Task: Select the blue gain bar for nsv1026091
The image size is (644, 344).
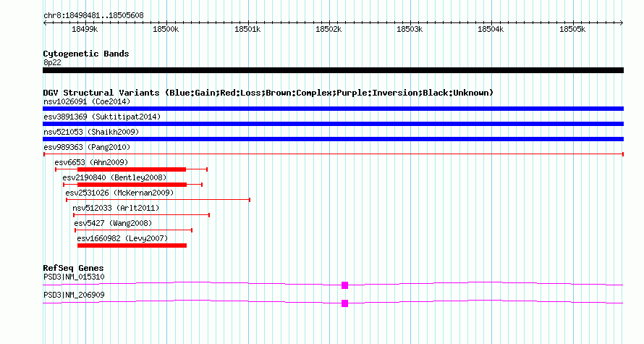Action: coord(333,109)
